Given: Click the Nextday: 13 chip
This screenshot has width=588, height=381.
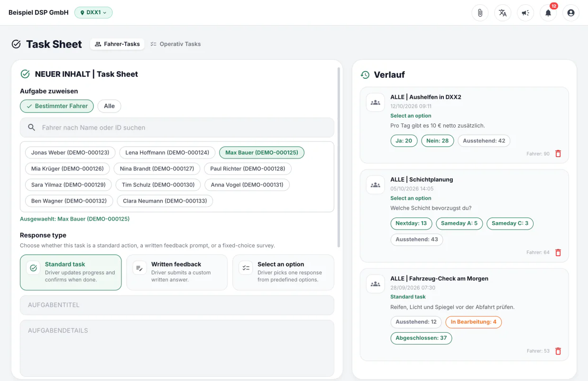Looking at the screenshot, I should (x=411, y=223).
